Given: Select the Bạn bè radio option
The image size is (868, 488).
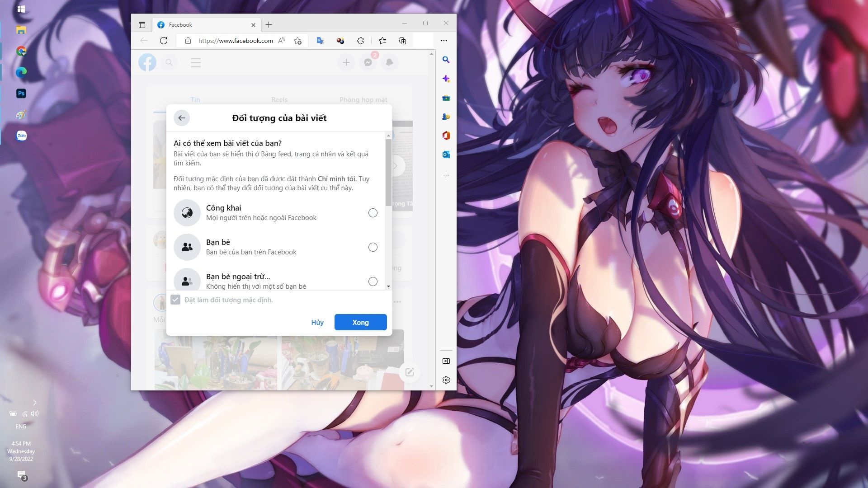Looking at the screenshot, I should [373, 247].
